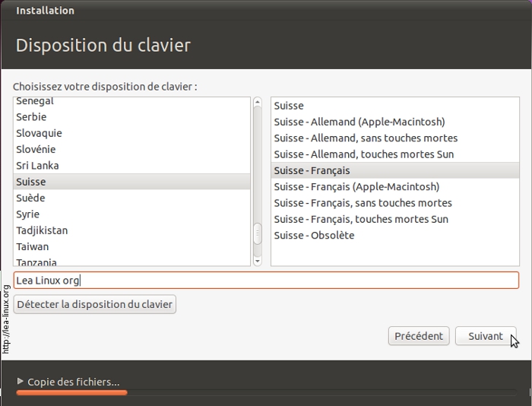Select the Suisse - Obsolète layout variant
The image size is (532, 406).
314,235
